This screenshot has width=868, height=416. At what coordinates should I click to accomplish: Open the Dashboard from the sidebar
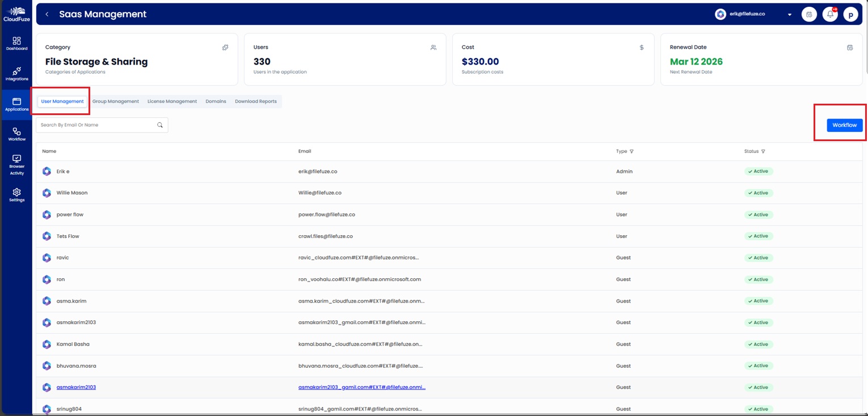[x=16, y=43]
